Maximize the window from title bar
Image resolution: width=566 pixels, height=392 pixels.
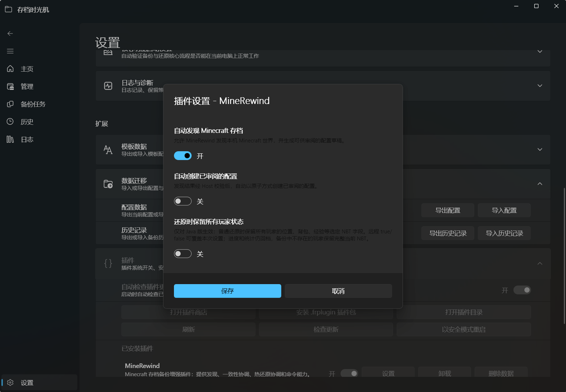click(x=536, y=6)
